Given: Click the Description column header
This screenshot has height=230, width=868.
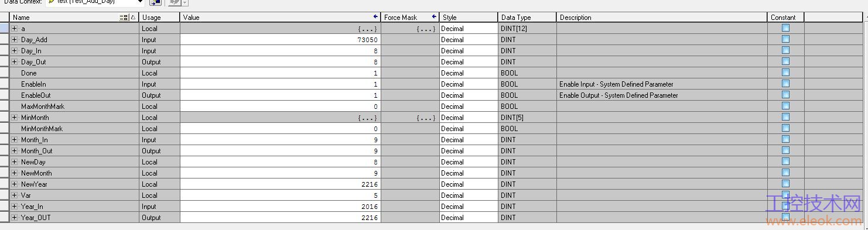Looking at the screenshot, I should click(662, 17).
